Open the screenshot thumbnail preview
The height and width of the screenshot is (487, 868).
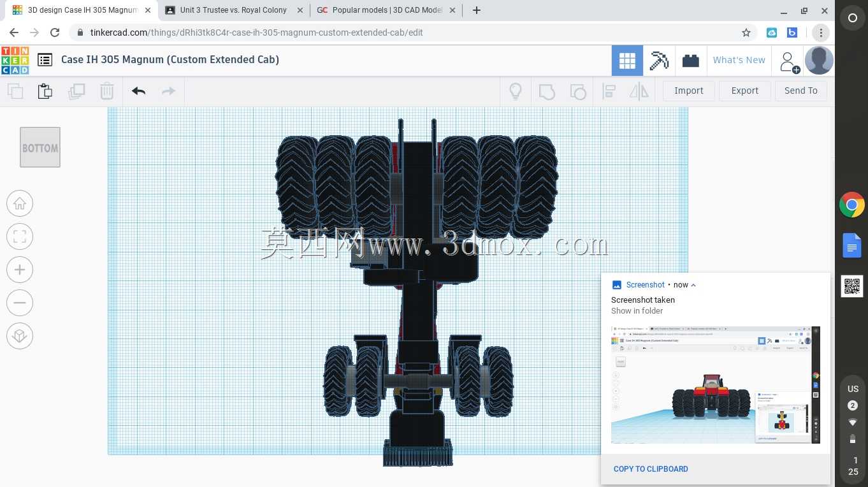pyautogui.click(x=716, y=385)
